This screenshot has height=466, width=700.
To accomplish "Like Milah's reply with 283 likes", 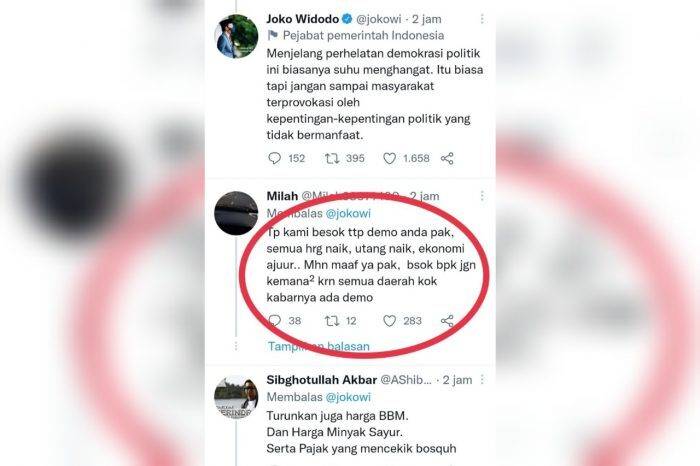I will (389, 321).
